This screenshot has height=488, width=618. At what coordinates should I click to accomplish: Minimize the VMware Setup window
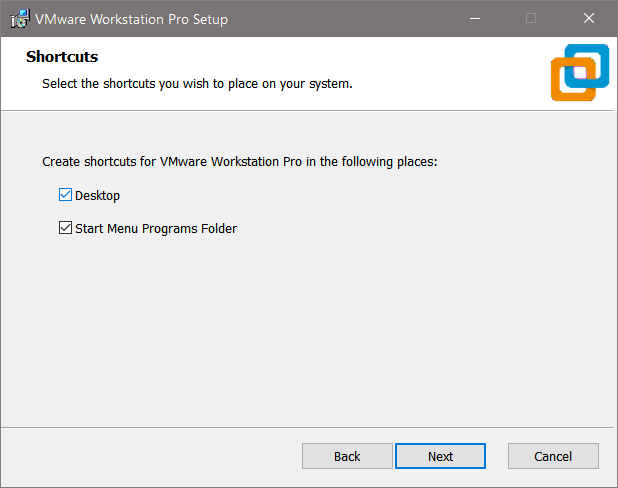(x=474, y=18)
